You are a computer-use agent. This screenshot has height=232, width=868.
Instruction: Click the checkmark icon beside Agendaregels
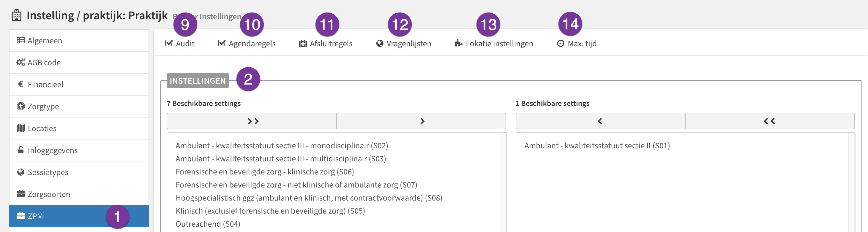point(222,43)
